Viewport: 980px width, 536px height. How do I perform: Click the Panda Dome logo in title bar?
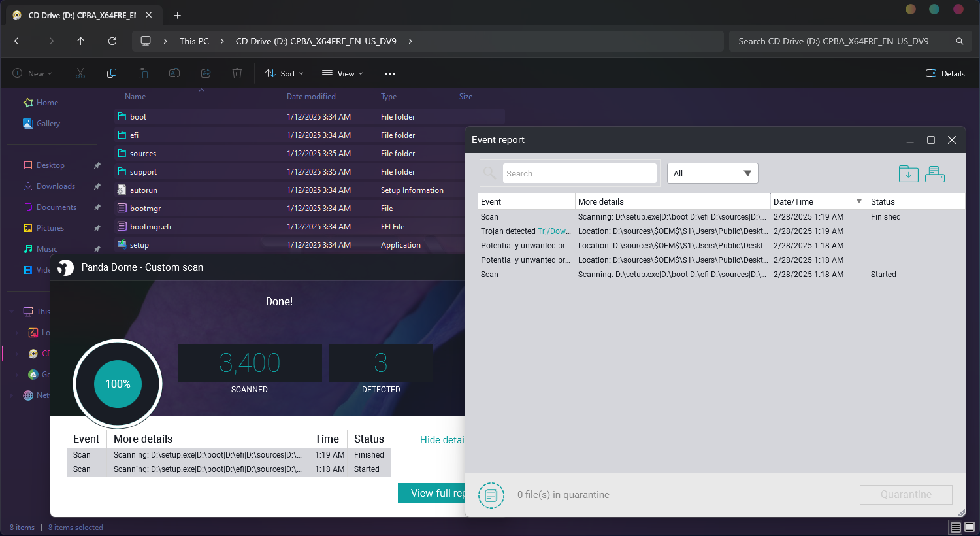[x=65, y=267]
